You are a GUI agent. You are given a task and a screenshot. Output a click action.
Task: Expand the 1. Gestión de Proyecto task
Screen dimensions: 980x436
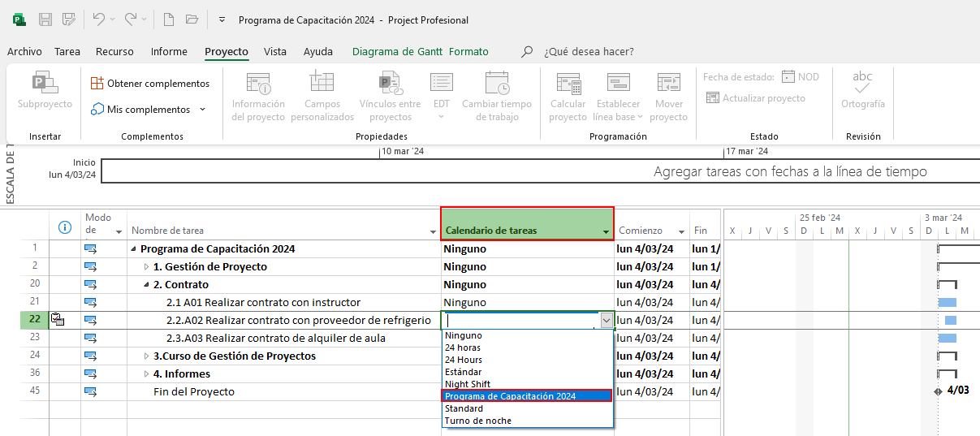pyautogui.click(x=147, y=267)
